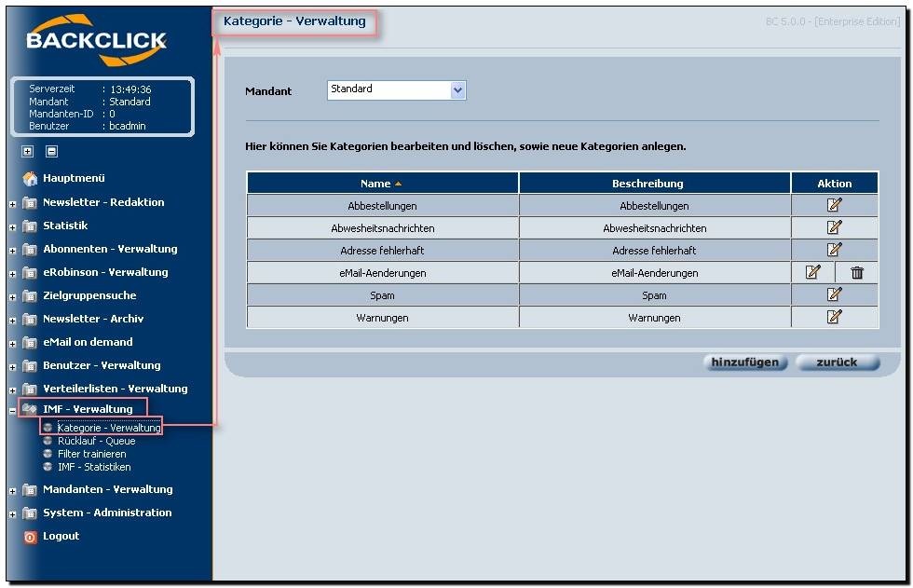Click the zurück button
The image size is (913, 588).
(838, 362)
